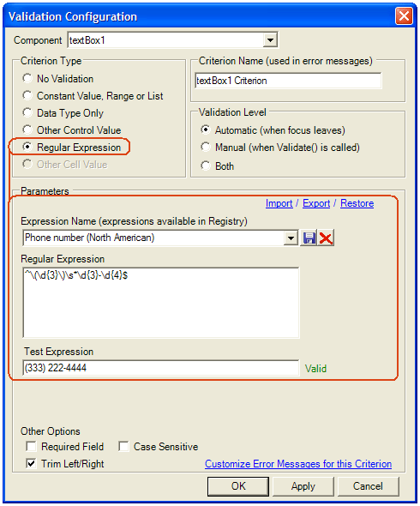The image size is (420, 506).
Task: Expand the Expression Name dropdown
Action: (291, 238)
